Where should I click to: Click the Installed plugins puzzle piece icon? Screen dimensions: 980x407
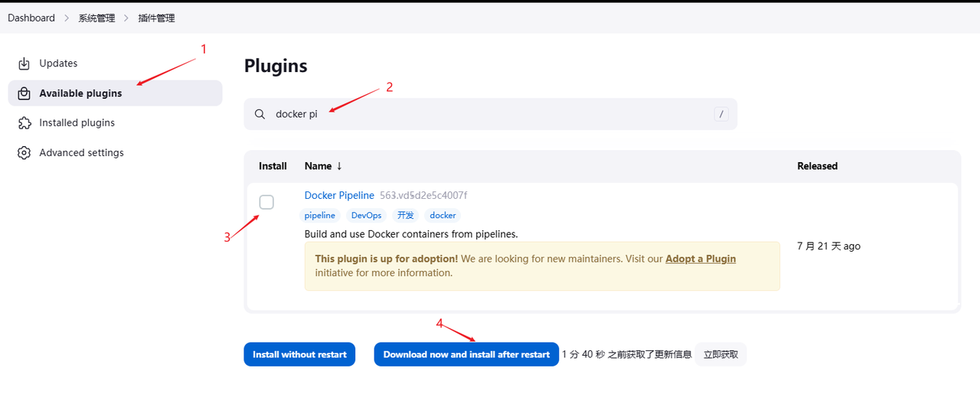click(24, 122)
